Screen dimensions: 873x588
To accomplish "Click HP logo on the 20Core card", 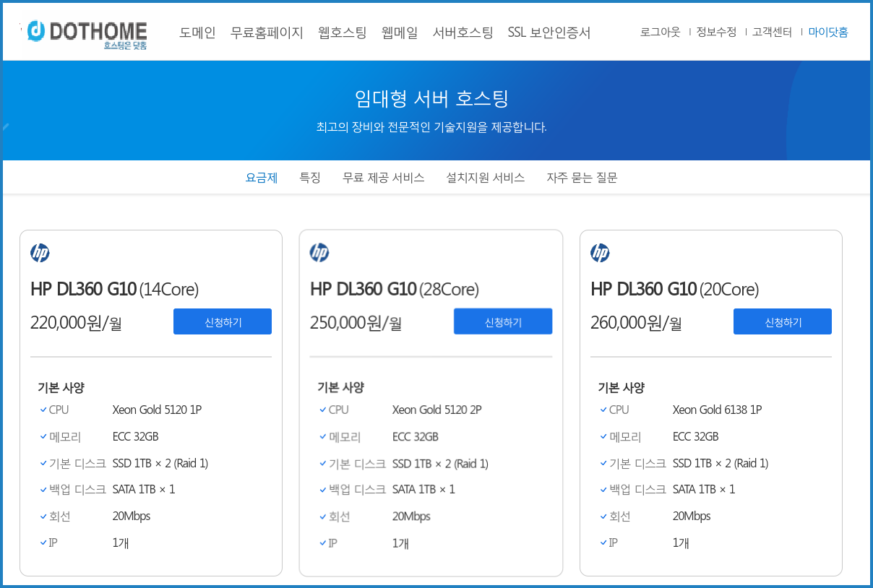I will (600, 253).
